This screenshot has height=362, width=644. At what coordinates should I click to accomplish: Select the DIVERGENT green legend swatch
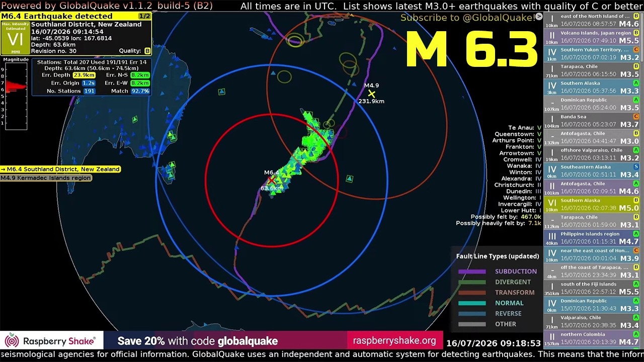pyautogui.click(x=472, y=282)
